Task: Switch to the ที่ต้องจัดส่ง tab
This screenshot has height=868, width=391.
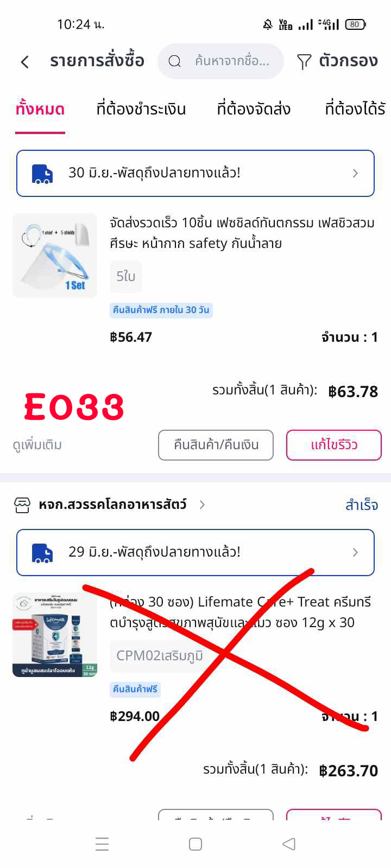Action: tap(254, 109)
